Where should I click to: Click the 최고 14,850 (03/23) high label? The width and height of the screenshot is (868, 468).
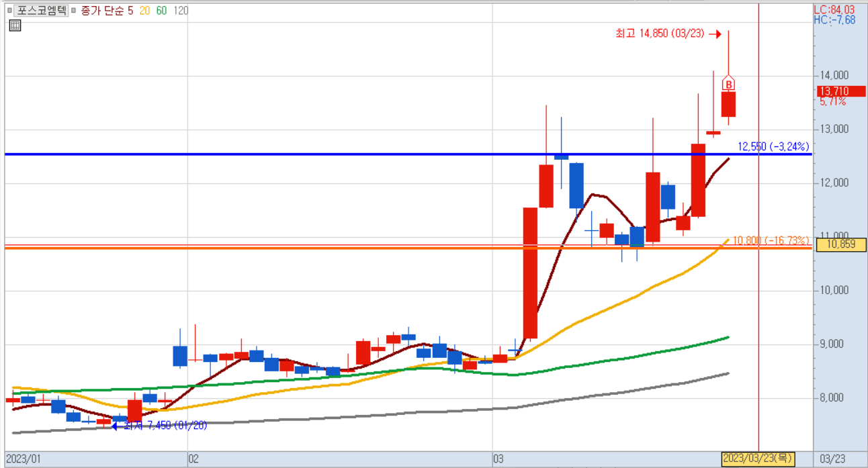click(660, 34)
